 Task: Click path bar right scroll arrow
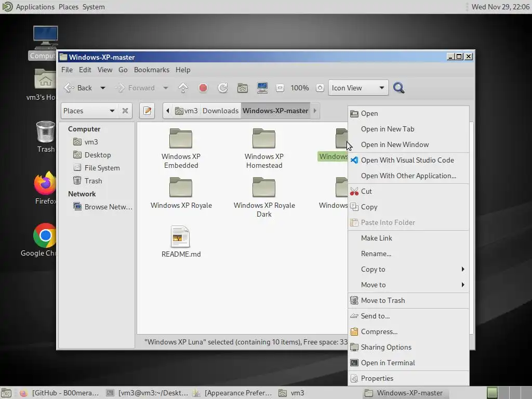tap(315, 111)
